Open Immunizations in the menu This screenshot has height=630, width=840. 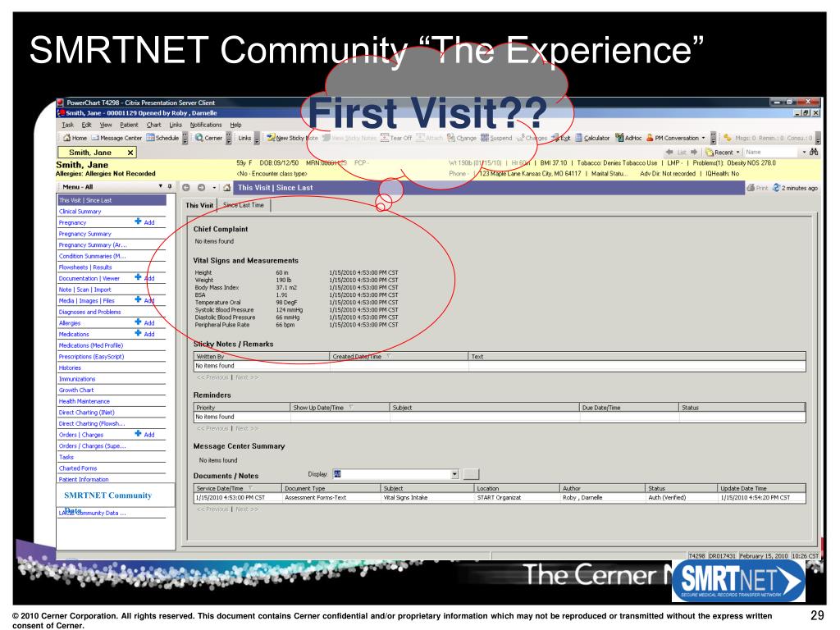(77, 379)
